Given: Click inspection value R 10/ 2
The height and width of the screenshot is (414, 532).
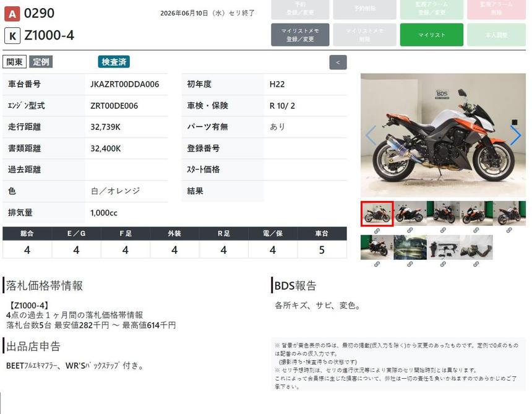Looking at the screenshot, I should [x=282, y=106].
